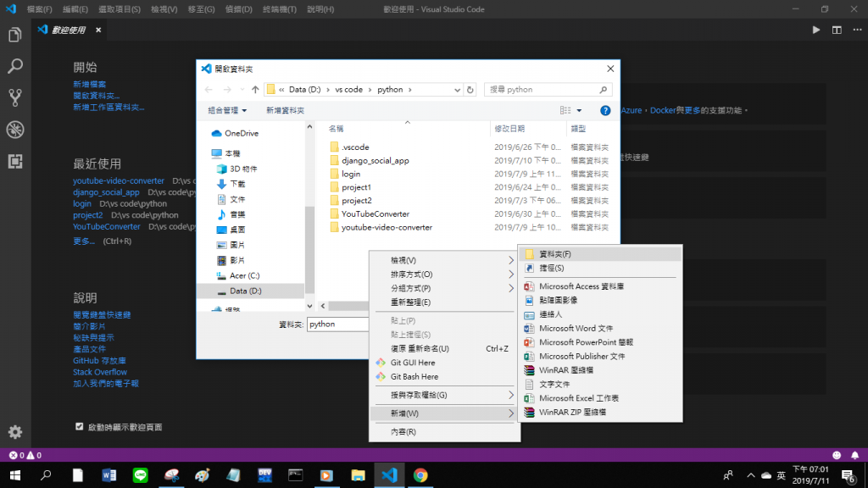Open the view options dropdown arrow

(579, 111)
